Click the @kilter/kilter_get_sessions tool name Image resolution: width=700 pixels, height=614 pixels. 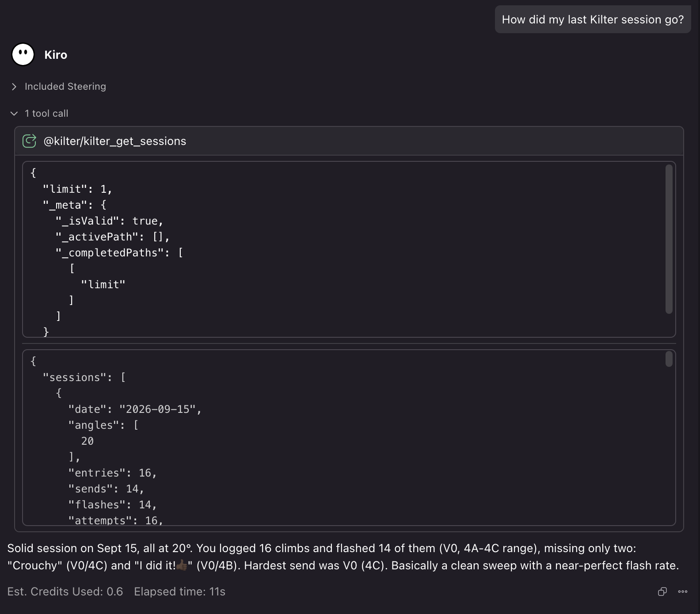[x=115, y=141]
